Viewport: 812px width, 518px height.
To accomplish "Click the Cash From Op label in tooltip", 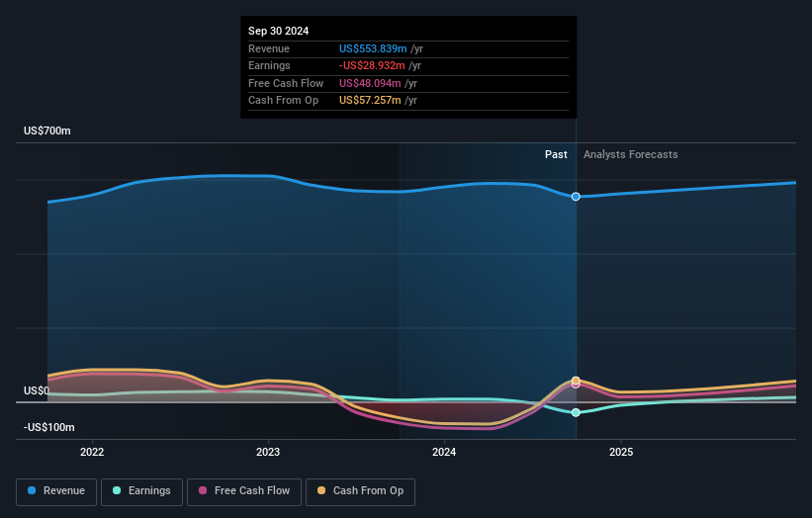I will [x=283, y=101].
